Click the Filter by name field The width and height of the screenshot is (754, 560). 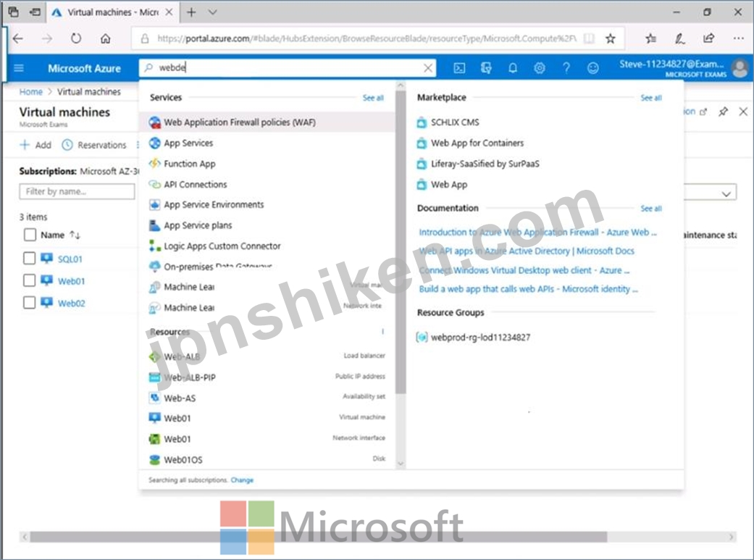[77, 191]
